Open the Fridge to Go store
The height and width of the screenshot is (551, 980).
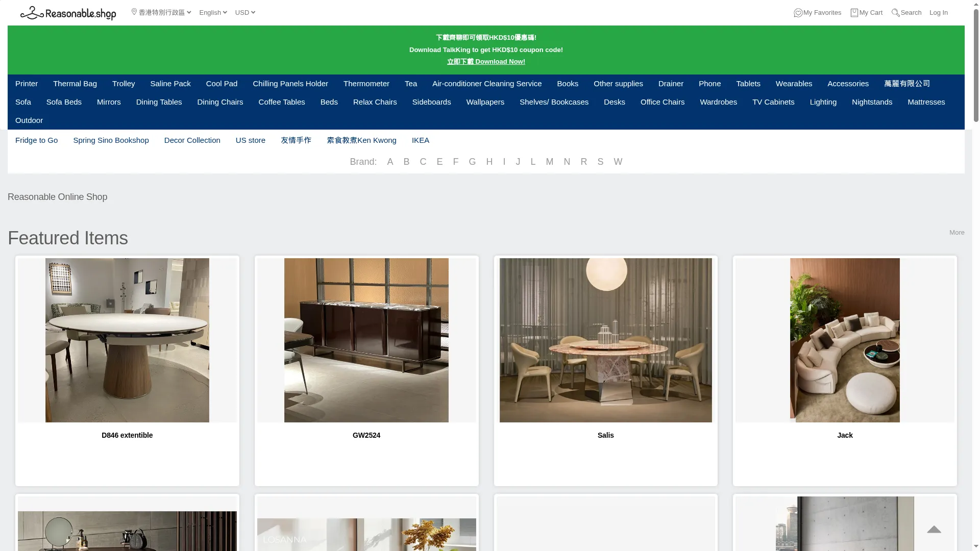point(36,140)
